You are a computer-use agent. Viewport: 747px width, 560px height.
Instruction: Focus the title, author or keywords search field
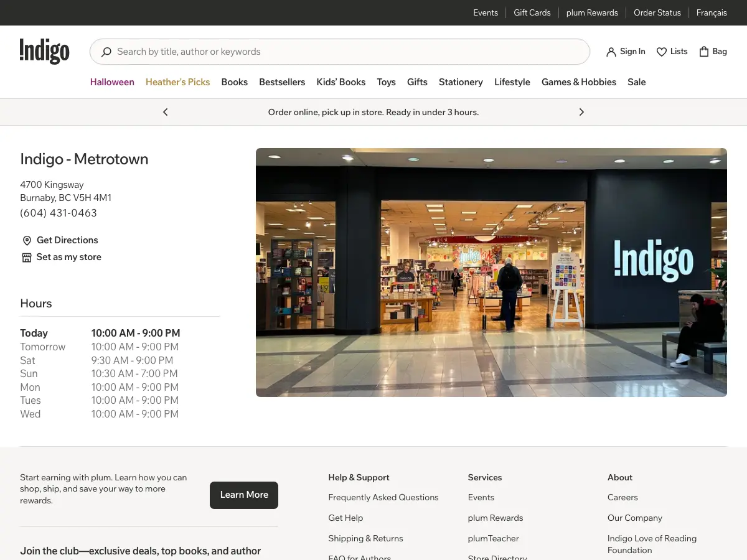[x=340, y=52]
